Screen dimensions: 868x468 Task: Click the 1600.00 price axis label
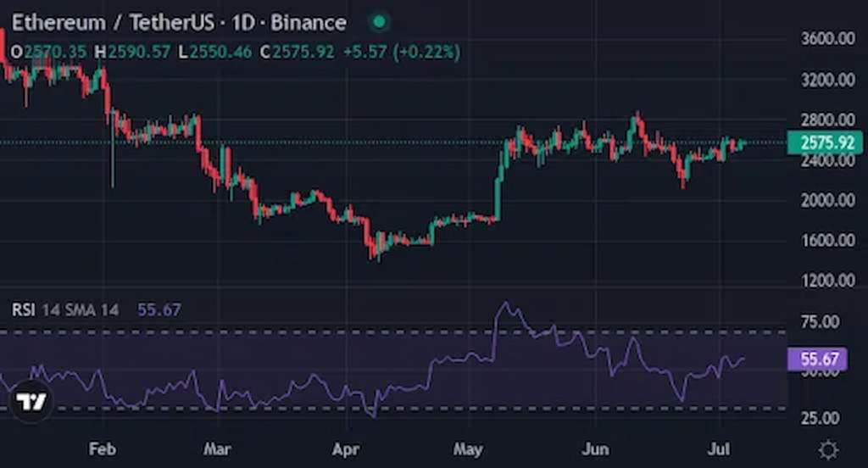pos(827,241)
